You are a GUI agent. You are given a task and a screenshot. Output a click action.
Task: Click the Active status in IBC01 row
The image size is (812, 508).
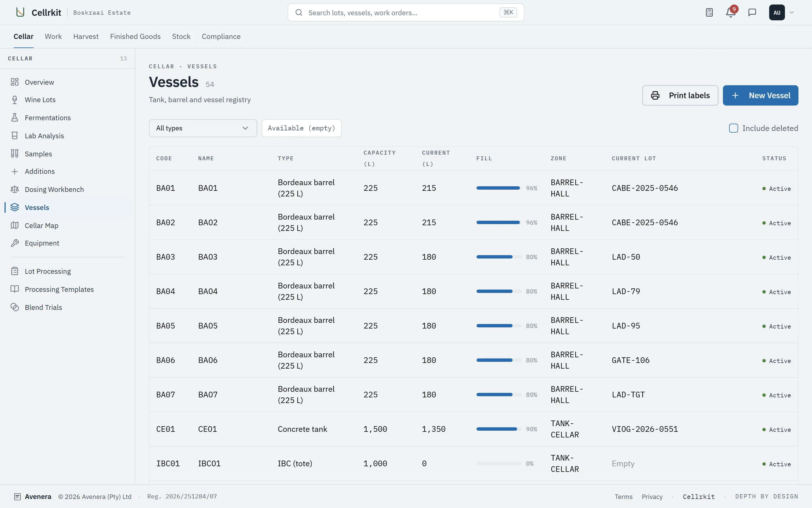coord(776,464)
